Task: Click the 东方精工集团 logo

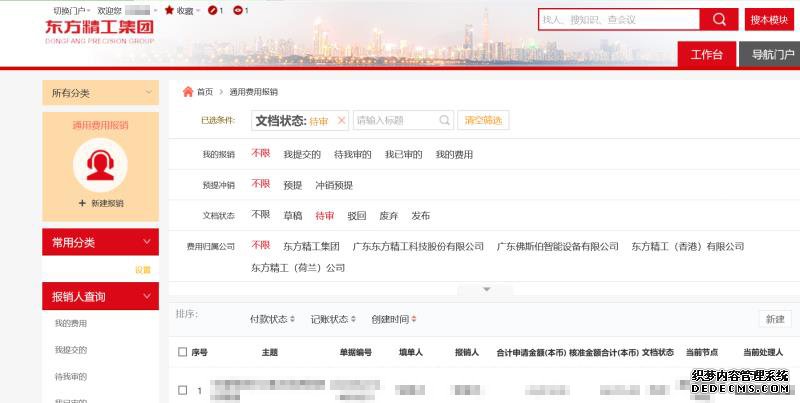Action: [99, 31]
